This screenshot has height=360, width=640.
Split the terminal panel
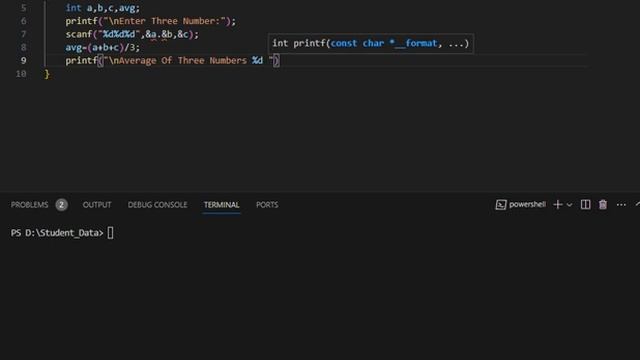585,204
